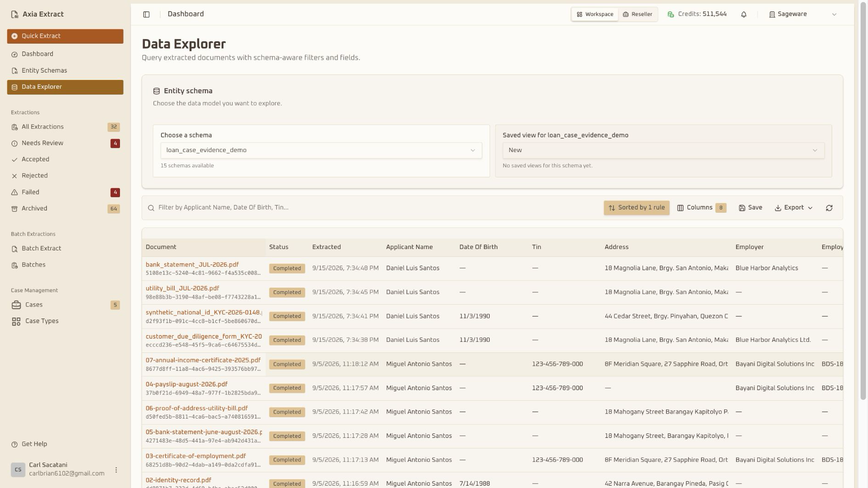868x488 pixels.
Task: Open utility_bill_JUL-2026.pdf document
Action: tap(183, 289)
